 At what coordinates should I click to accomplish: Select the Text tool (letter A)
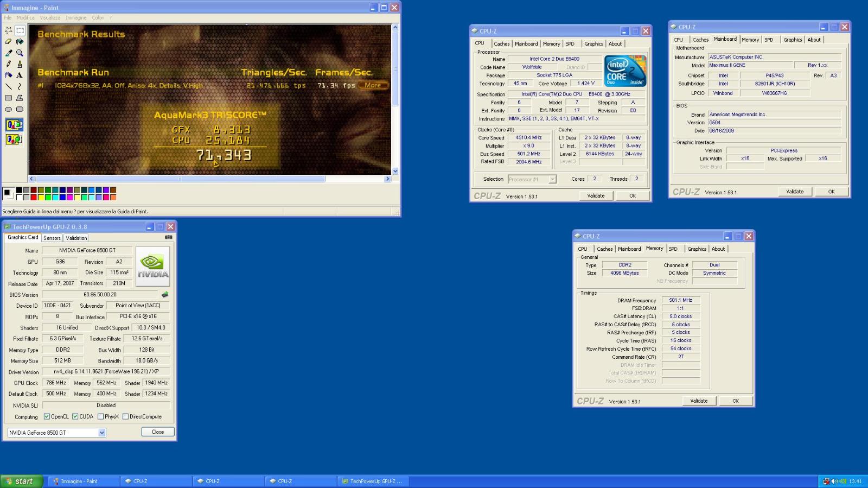point(20,75)
